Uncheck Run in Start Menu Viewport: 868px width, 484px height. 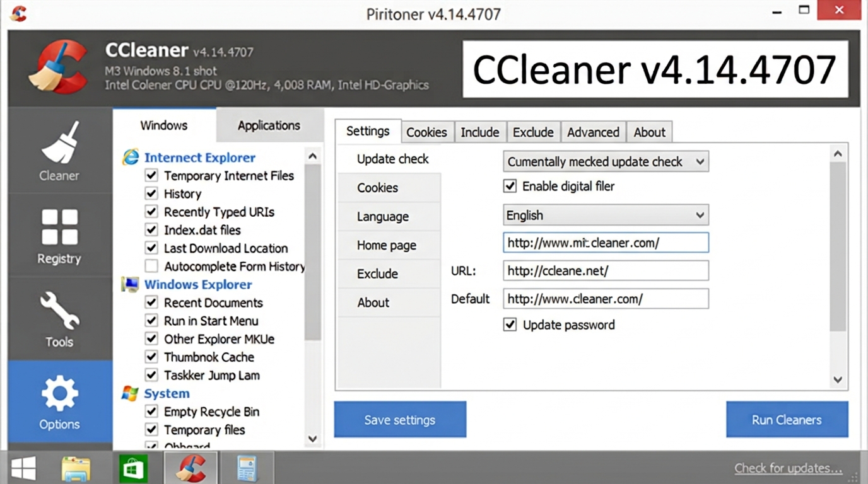[151, 321]
